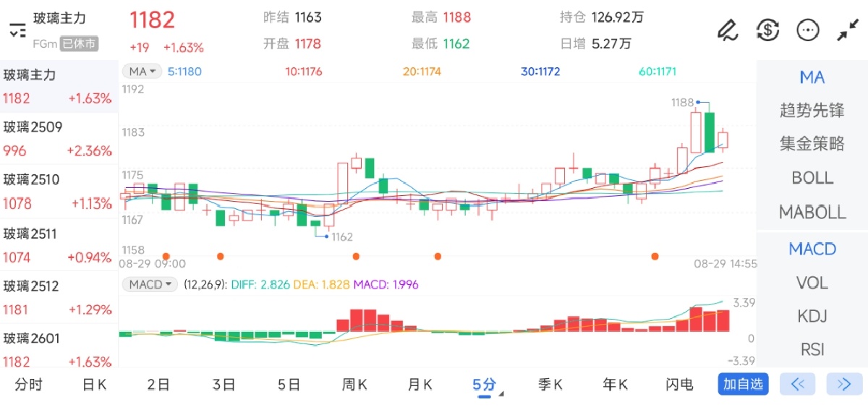The height and width of the screenshot is (410, 868).
Task: Open the MACD indicator dropdown
Action: [150, 284]
